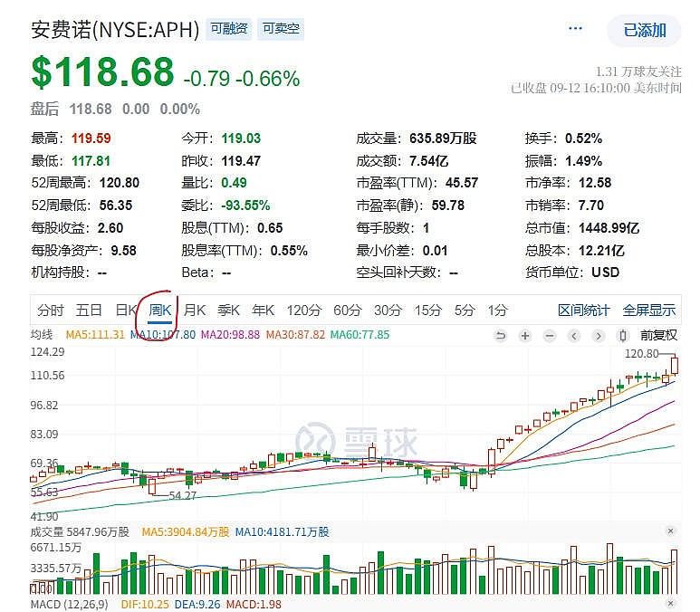Click the candlestick chart style icon
This screenshot has height=612, width=700.
(623, 335)
